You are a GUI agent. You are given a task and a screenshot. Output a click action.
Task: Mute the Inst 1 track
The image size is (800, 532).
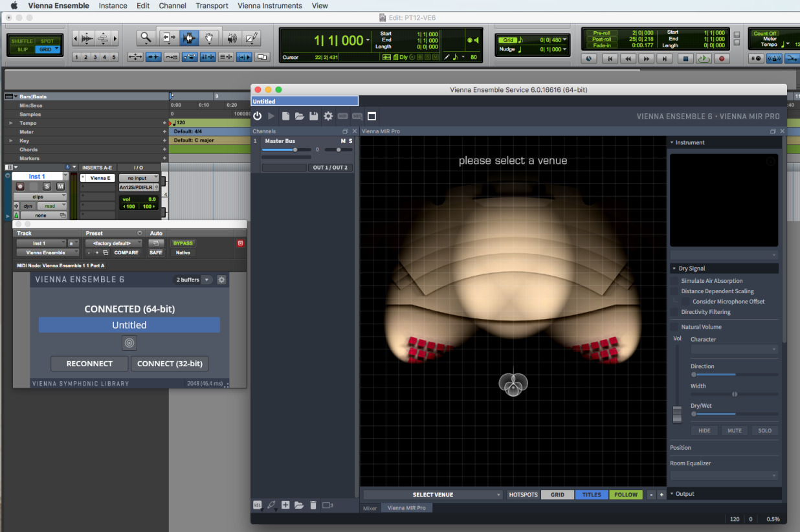60,186
